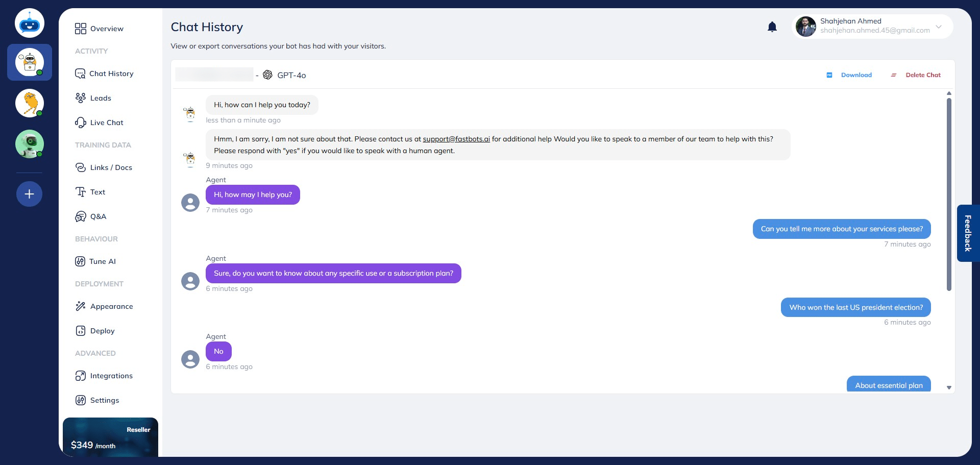The height and width of the screenshot is (465, 980).
Task: Expand the account profile dropdown
Action: click(x=939, y=27)
